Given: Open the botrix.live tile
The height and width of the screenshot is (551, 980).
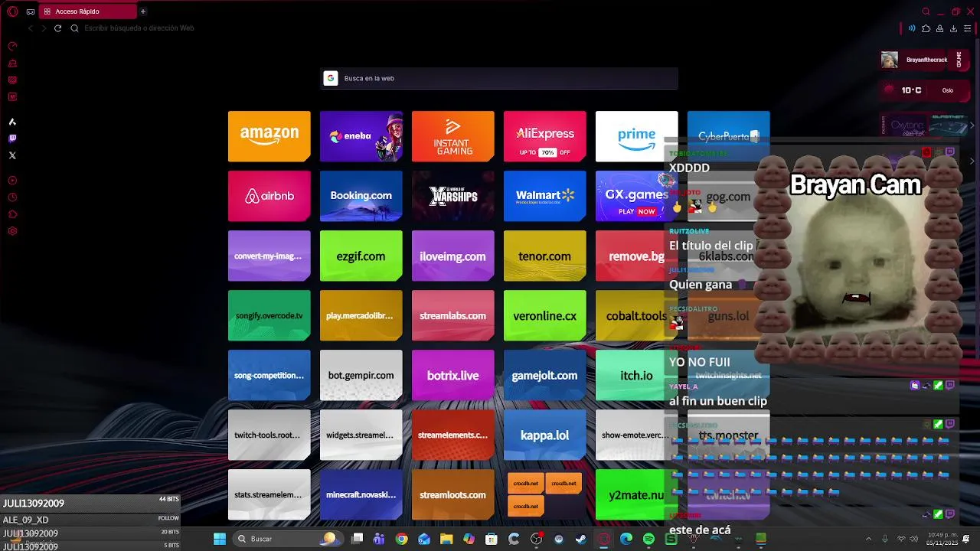Looking at the screenshot, I should pyautogui.click(x=453, y=375).
